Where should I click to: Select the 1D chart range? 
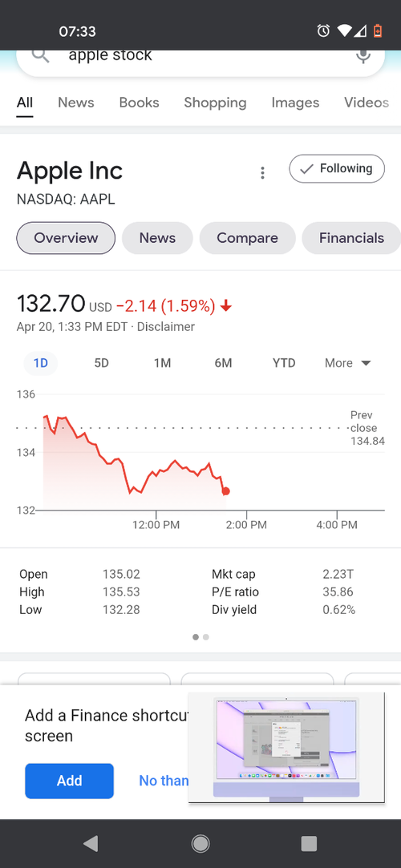(40, 363)
